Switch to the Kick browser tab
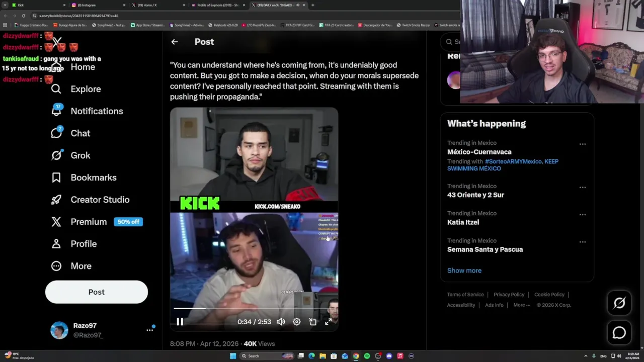The image size is (644, 362). 38,5
